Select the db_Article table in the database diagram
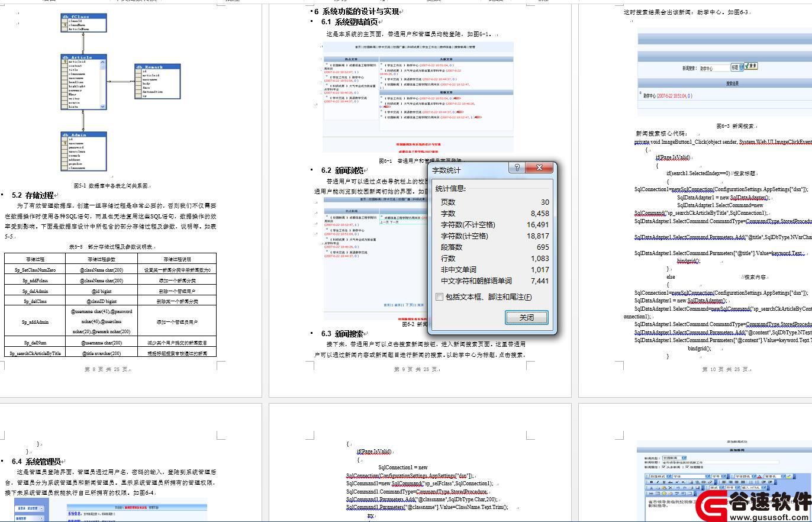Viewport: 812px width, 522px height. 83,82
